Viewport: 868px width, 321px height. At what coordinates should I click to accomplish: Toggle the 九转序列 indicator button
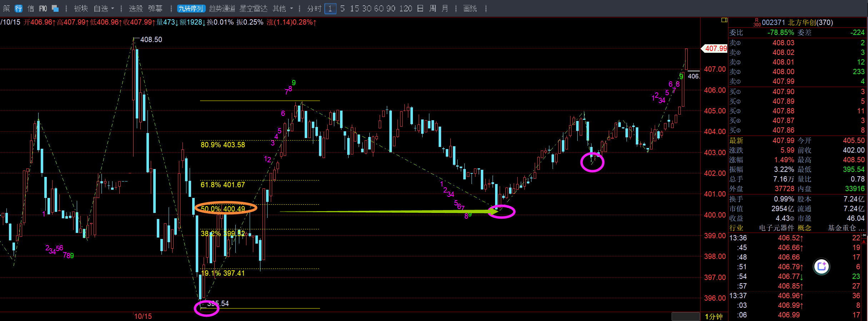click(191, 9)
